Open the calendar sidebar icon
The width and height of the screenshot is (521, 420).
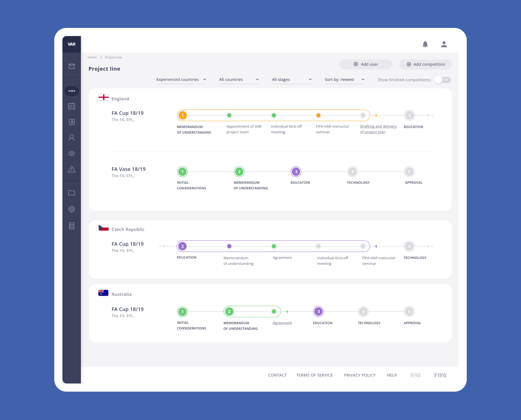(72, 106)
